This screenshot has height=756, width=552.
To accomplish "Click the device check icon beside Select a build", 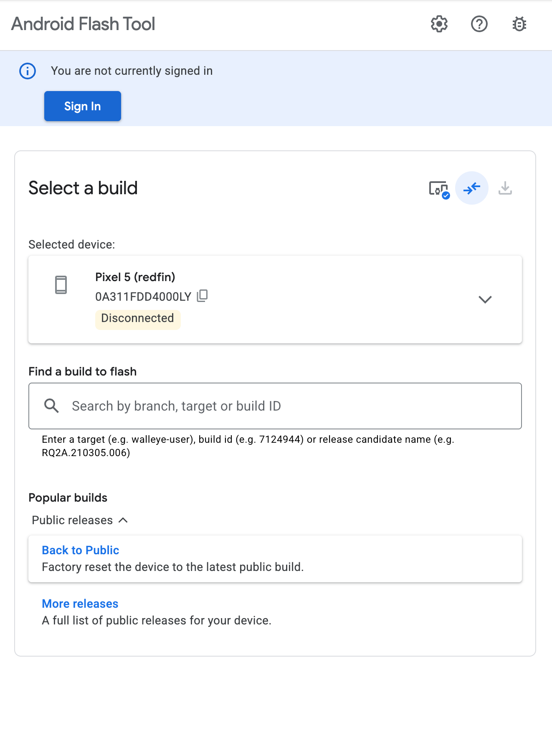I will point(439,189).
